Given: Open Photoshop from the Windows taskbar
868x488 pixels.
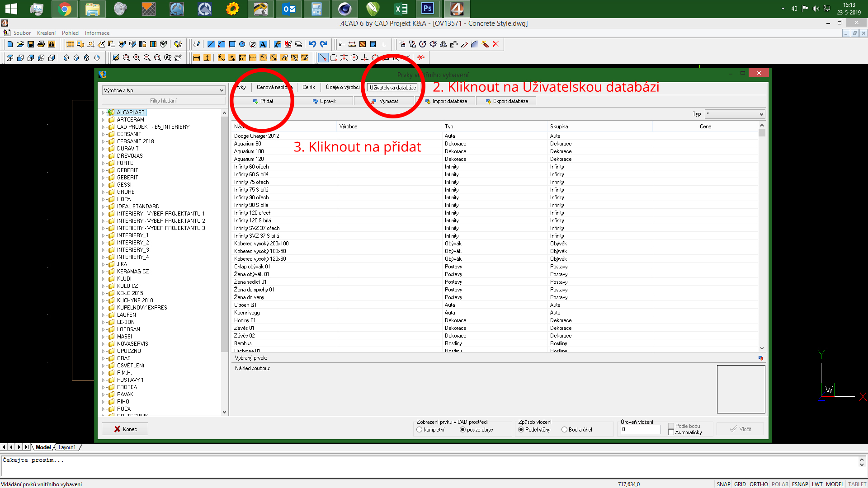Looking at the screenshot, I should 427,9.
